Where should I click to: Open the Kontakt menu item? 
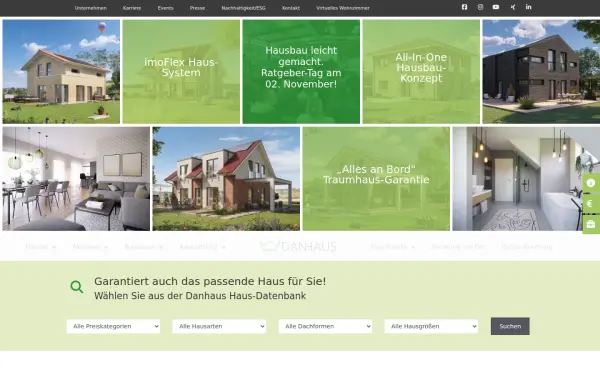point(291,8)
